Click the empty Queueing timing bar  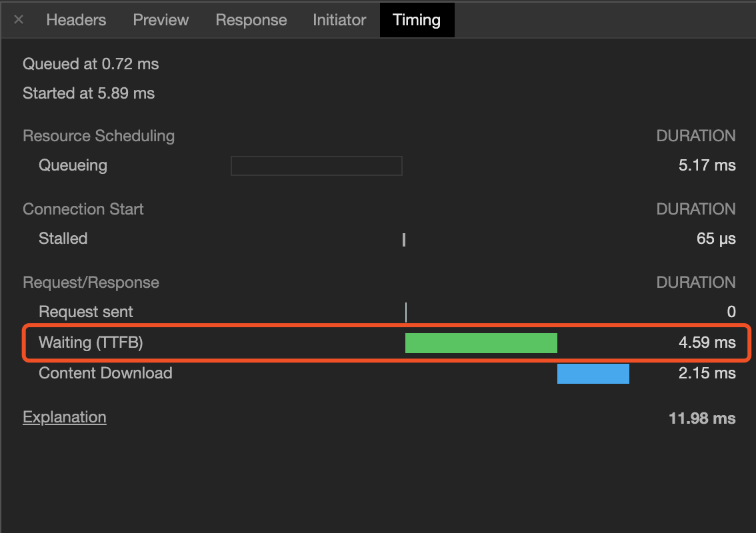(316, 166)
